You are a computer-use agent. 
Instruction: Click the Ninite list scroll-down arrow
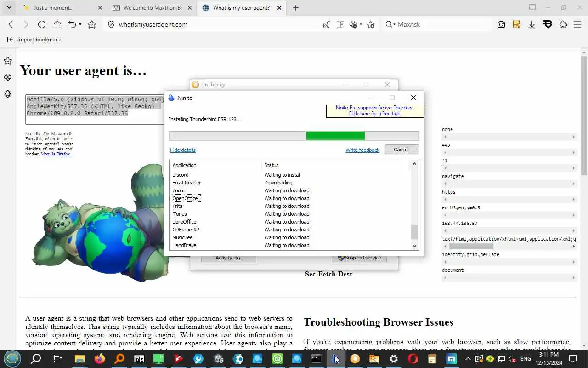pos(415,246)
